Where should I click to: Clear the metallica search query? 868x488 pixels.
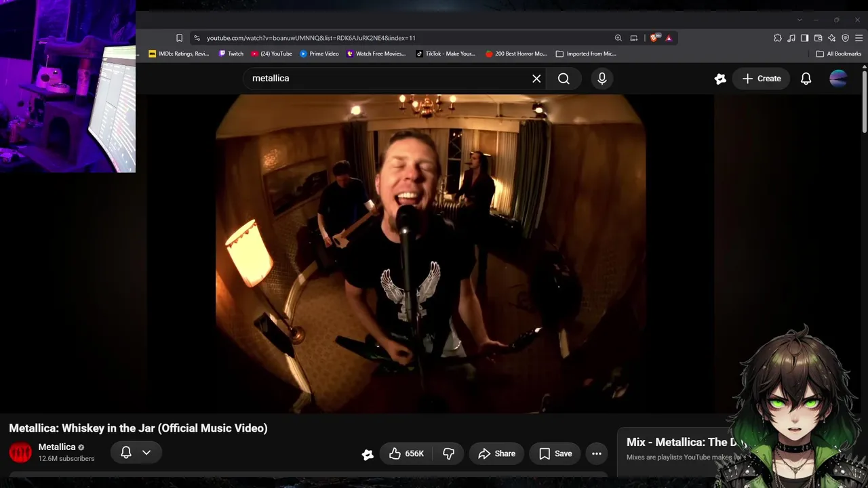pyautogui.click(x=536, y=79)
